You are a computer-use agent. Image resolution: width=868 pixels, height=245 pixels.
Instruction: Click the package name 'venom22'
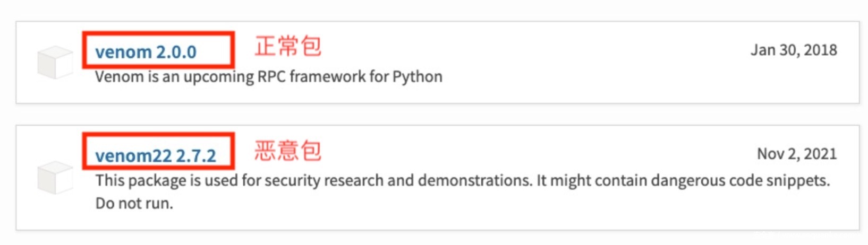pos(133,156)
